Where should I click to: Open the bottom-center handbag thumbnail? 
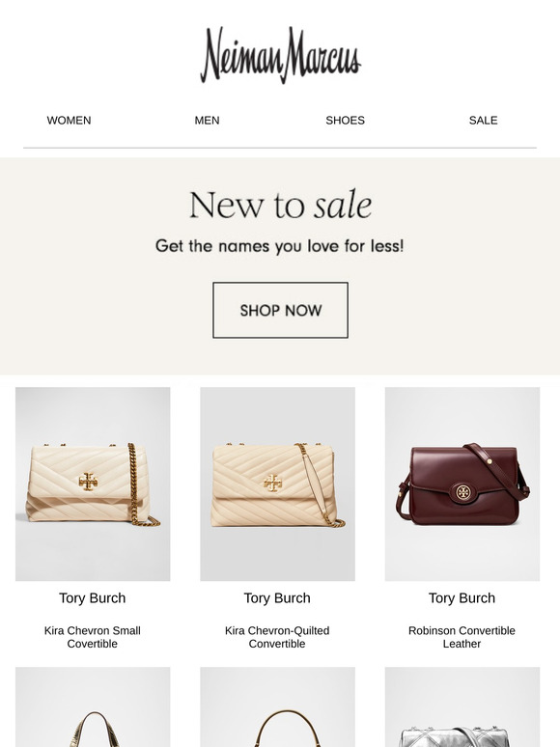pyautogui.click(x=277, y=707)
